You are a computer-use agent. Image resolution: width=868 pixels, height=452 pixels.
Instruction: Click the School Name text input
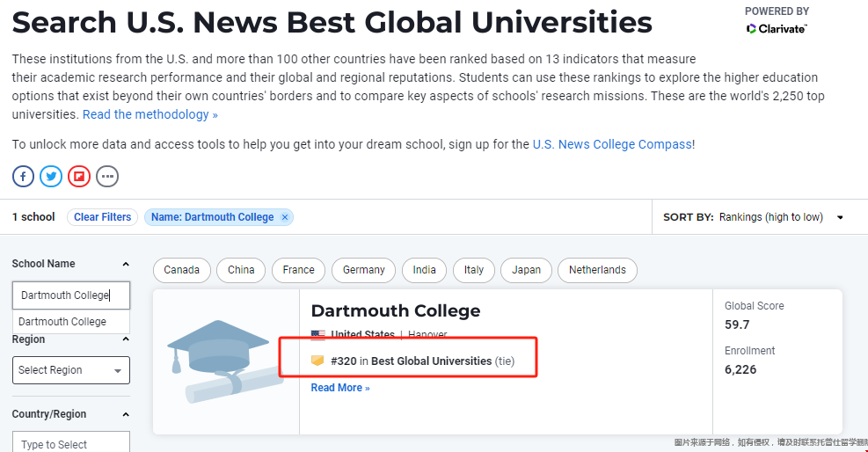pyautogui.click(x=71, y=295)
